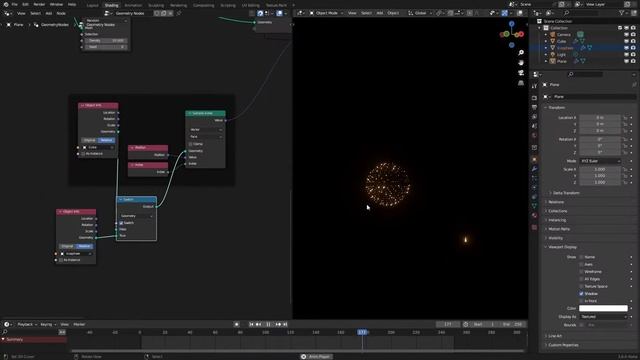Click the Blender logo icon in the menu bar
The image size is (640, 360).
click(x=6, y=4)
